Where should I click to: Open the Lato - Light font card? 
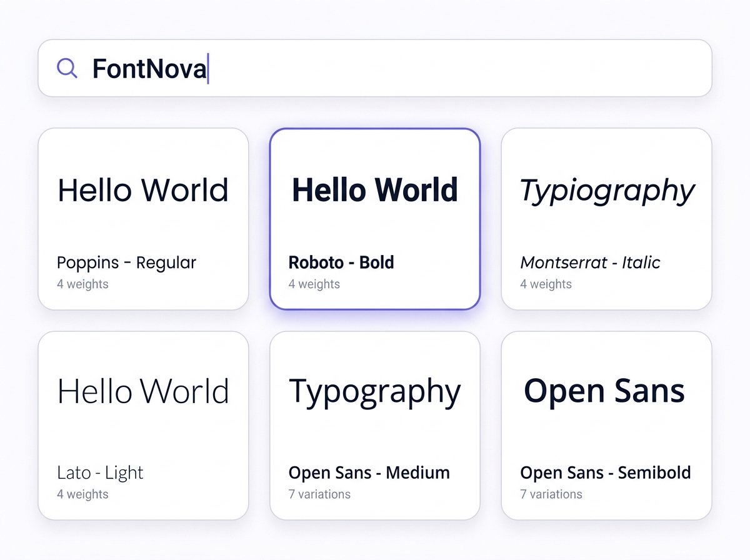[x=143, y=426]
